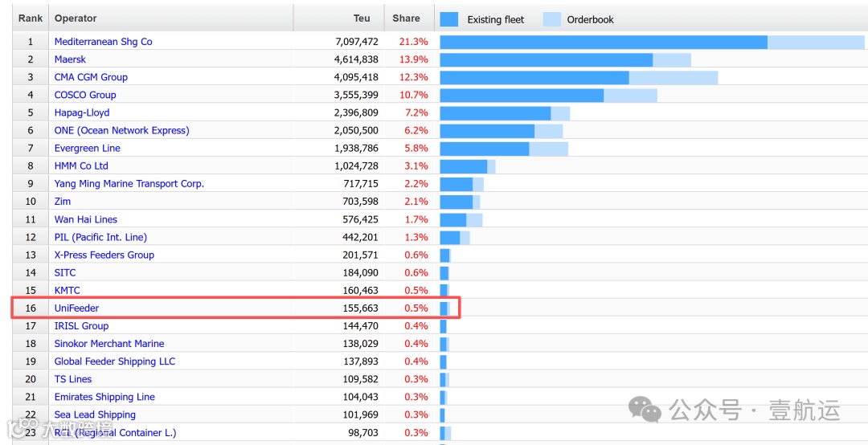Open the UniFeeder operator link
This screenshot has height=445, width=868.
click(76, 308)
